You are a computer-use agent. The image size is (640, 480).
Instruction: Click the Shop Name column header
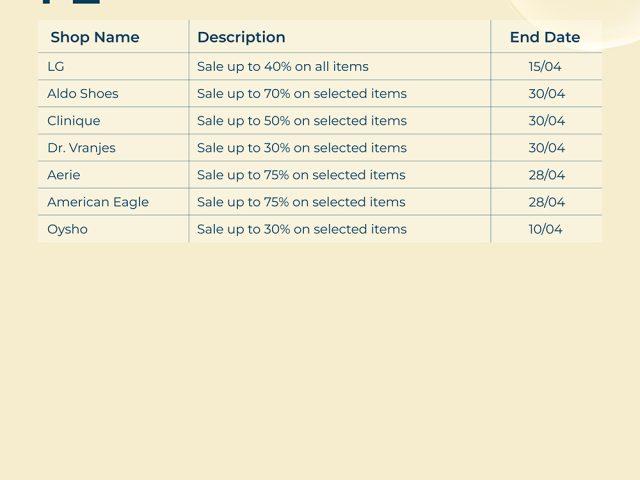[95, 37]
